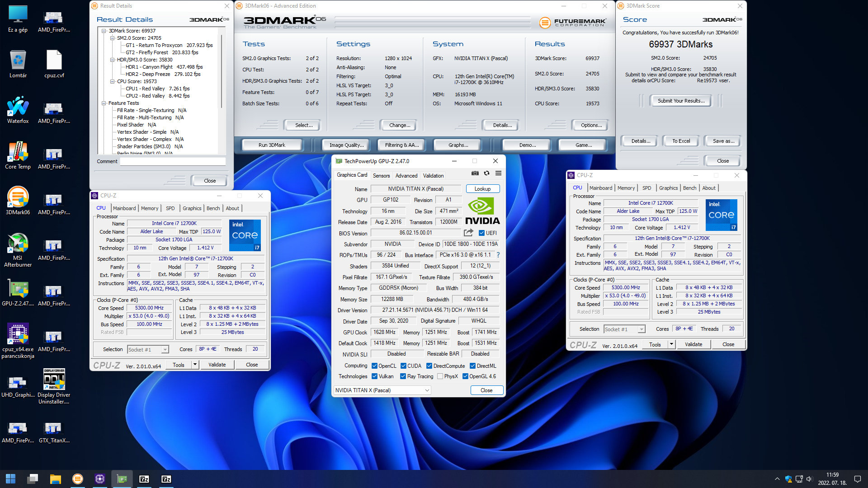Viewport: 868px width, 488px height.
Task: Click the Run 3DMark button
Action: (x=272, y=145)
